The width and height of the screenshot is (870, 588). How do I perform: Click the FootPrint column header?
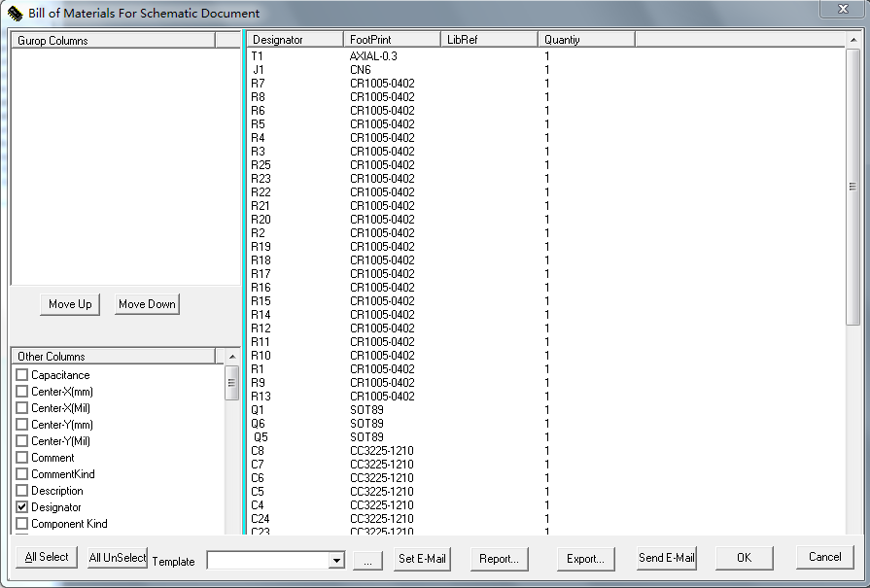pyautogui.click(x=391, y=40)
